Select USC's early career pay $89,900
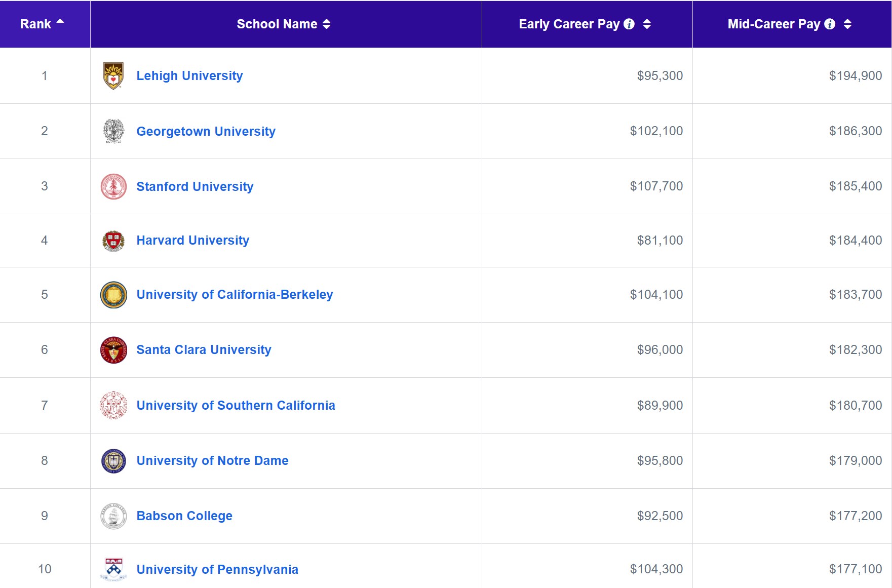The image size is (892, 588). (660, 405)
